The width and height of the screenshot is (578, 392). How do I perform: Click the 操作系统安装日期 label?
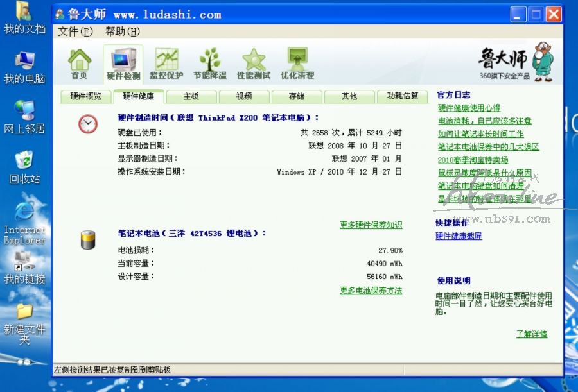click(152, 172)
